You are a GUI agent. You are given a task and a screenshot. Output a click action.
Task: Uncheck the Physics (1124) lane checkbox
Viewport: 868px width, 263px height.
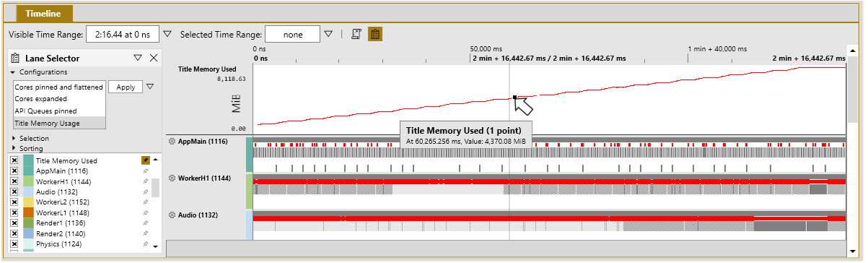point(14,244)
